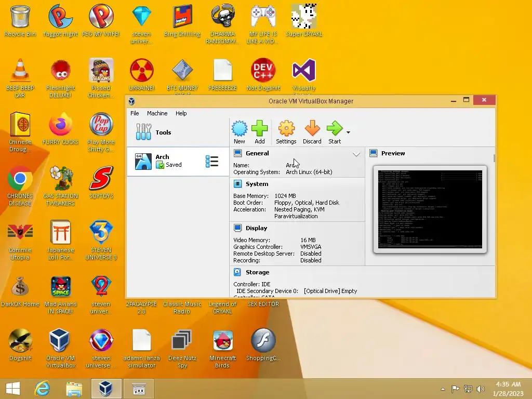Open the Help menu
Viewport: 532px width, 399px height.
[181, 113]
